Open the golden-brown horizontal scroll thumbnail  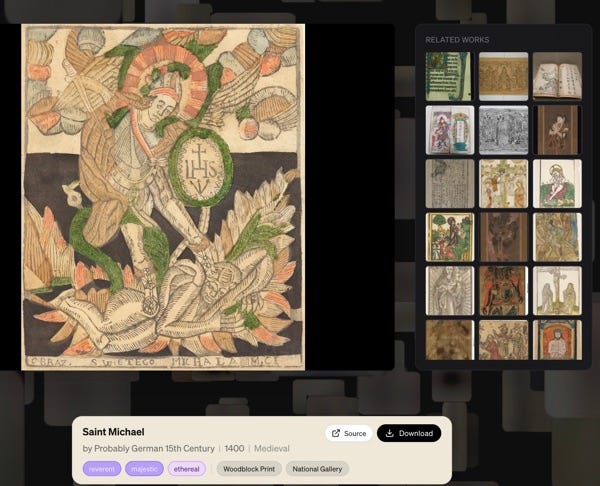click(x=504, y=77)
